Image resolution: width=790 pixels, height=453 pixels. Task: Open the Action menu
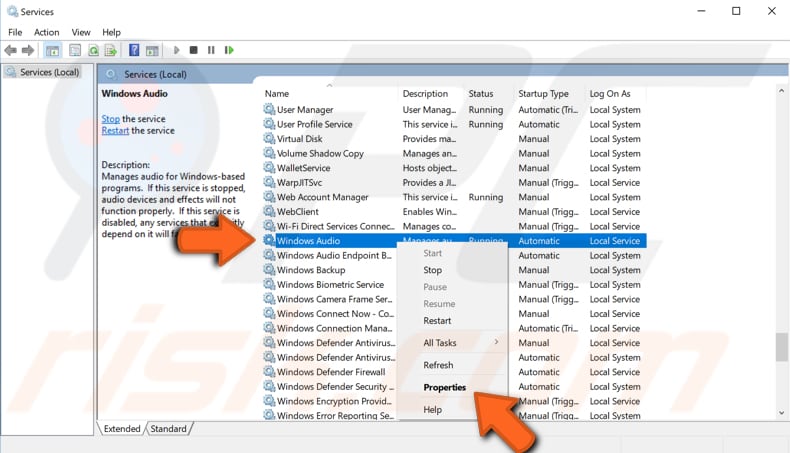[x=46, y=32]
